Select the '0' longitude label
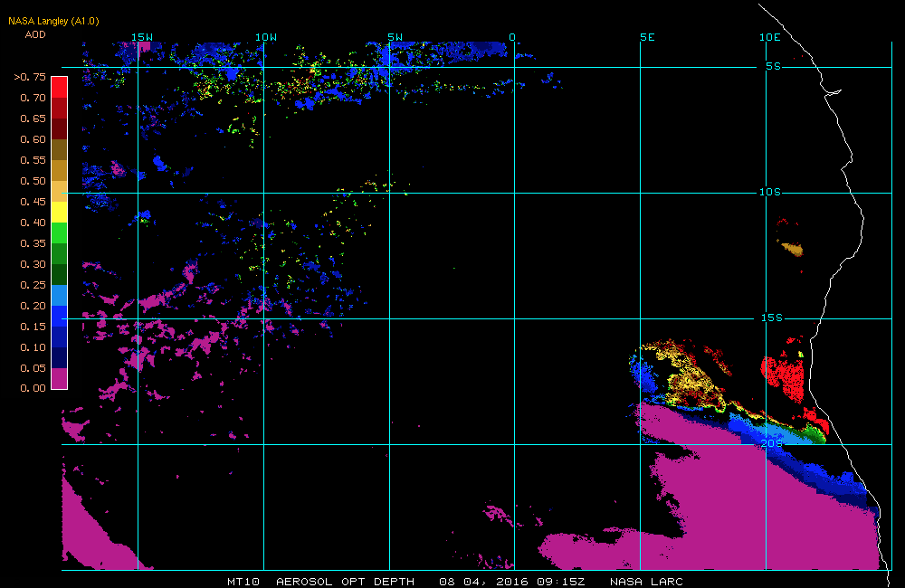 point(512,37)
